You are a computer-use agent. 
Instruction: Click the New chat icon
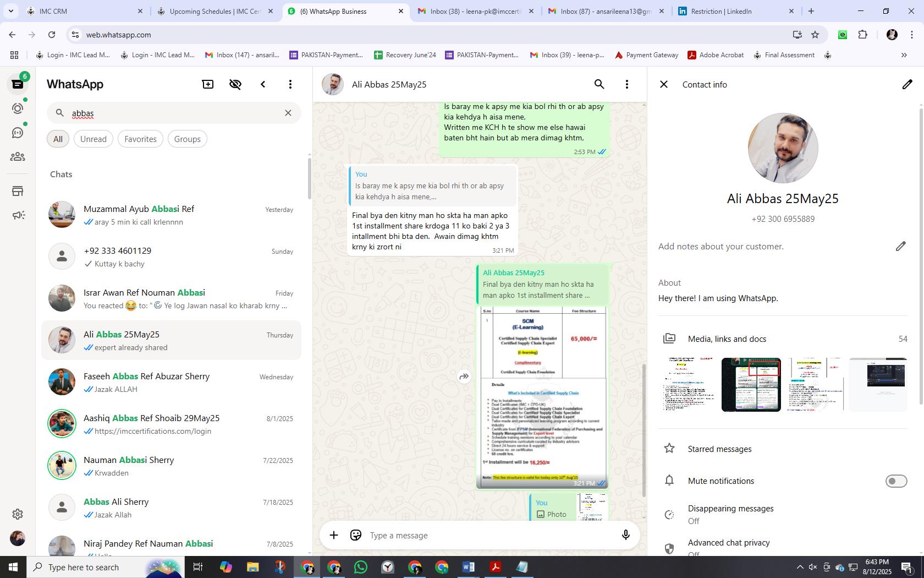(x=208, y=84)
